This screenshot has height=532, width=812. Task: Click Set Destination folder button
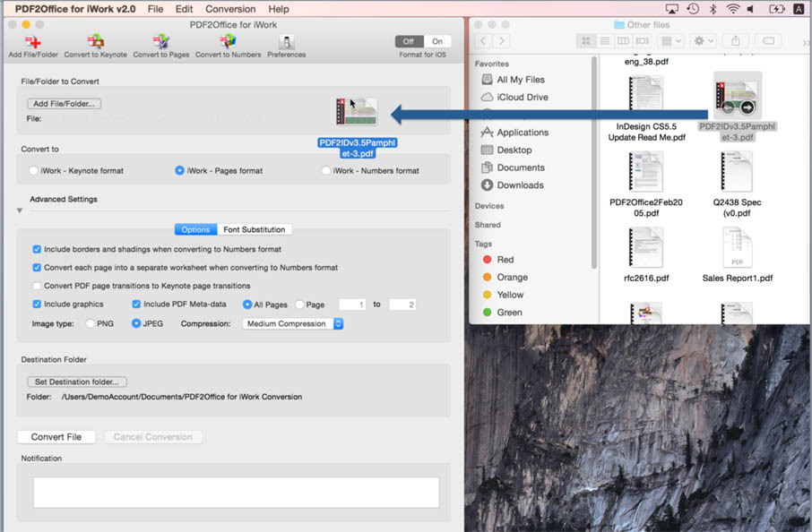click(x=76, y=382)
